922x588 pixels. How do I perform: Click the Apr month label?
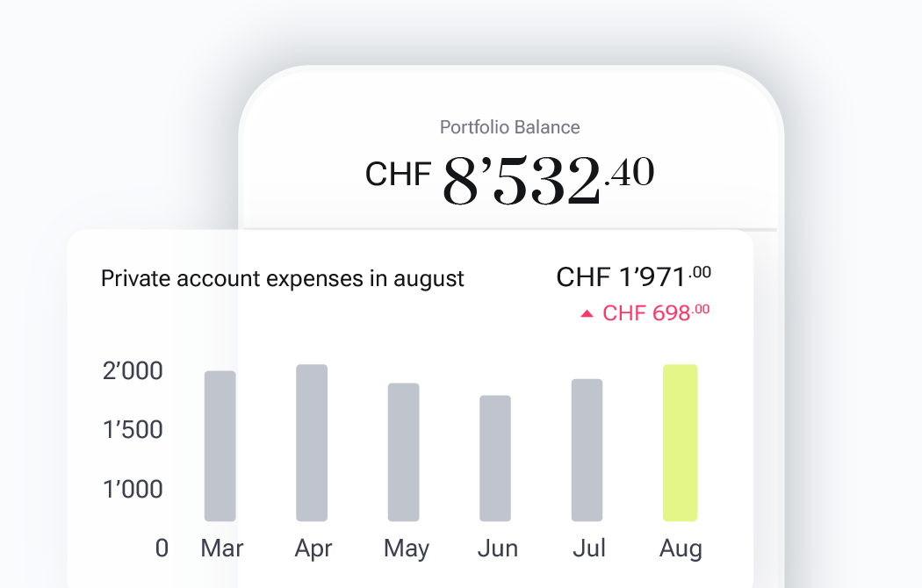pyautogui.click(x=313, y=549)
